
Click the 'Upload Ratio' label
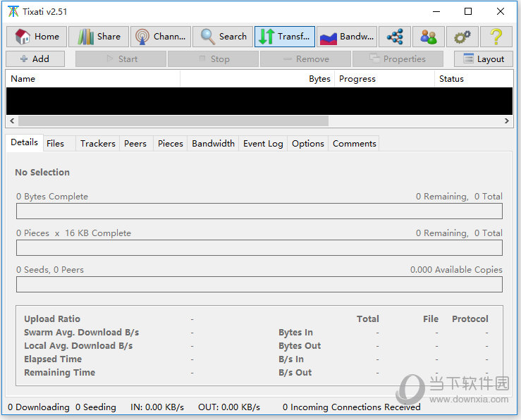click(52, 319)
